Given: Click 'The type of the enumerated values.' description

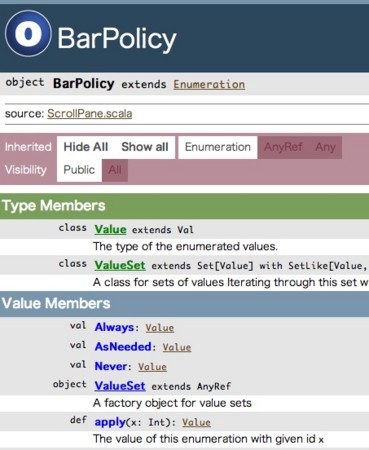Looking at the screenshot, I should pos(185,247).
